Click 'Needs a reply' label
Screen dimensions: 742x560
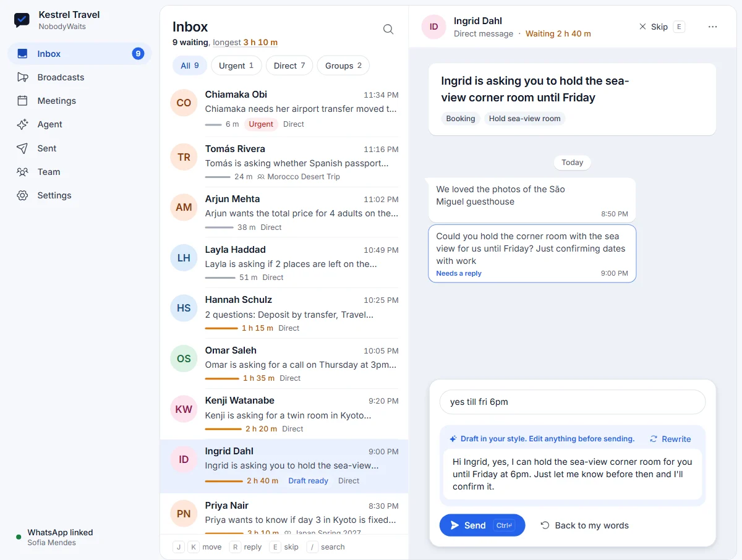tap(459, 273)
